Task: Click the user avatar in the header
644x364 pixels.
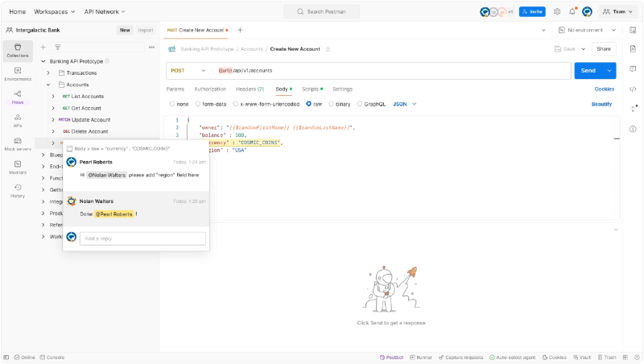Action: (x=588, y=11)
